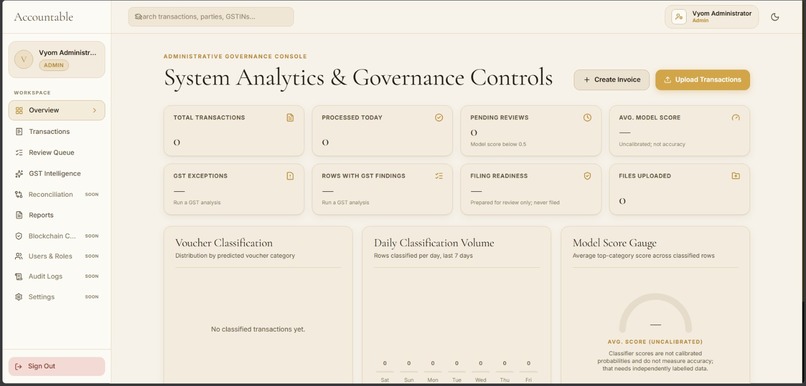Click the Daily Classification Volume heading
806x386 pixels.
[x=434, y=243]
